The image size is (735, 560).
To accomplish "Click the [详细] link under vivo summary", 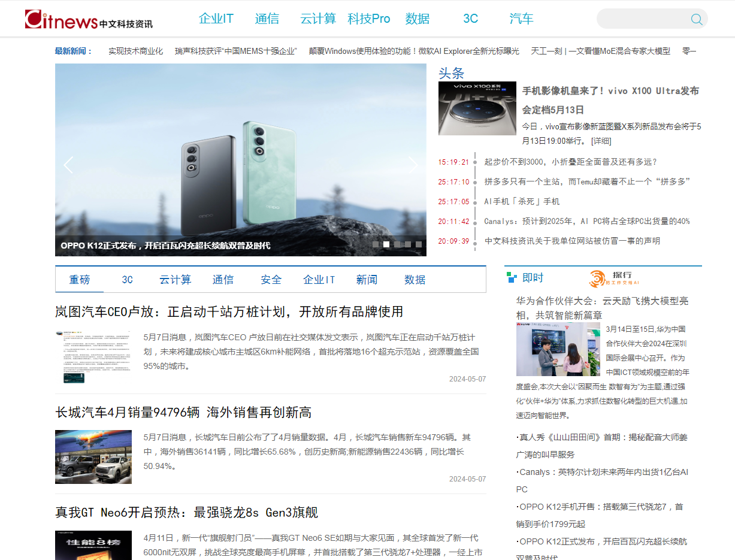I will (x=601, y=141).
